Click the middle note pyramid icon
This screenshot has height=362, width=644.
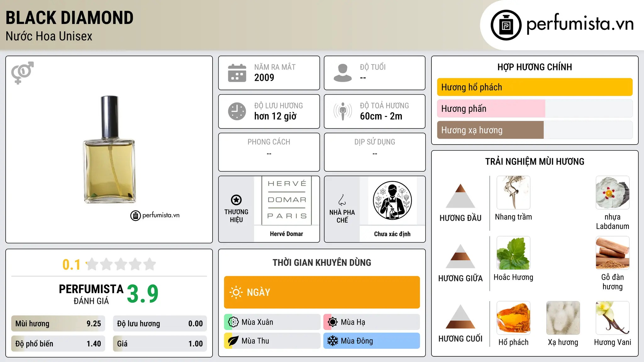click(460, 256)
